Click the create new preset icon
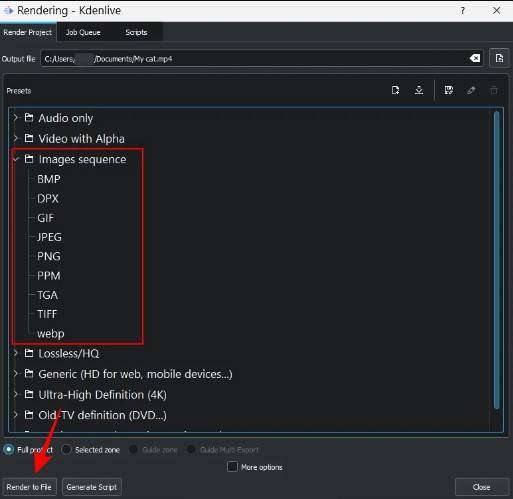 [395, 90]
